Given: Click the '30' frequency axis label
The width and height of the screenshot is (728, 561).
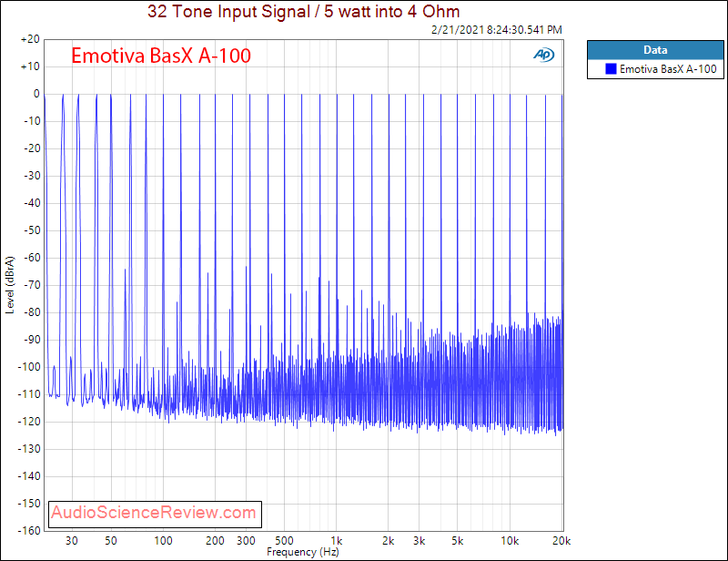Looking at the screenshot, I should [x=72, y=541].
